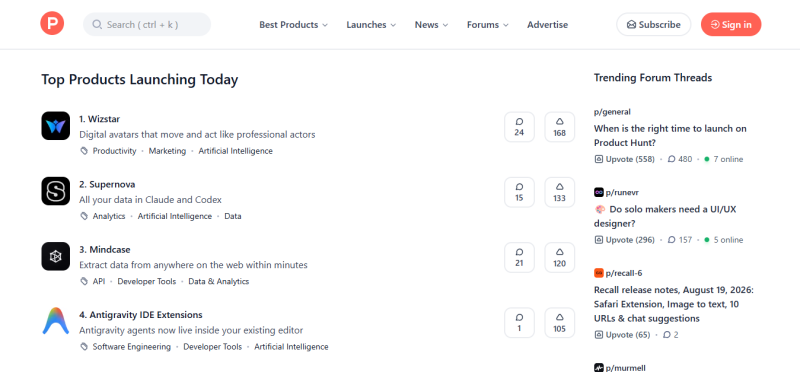Click the p/runevr forum avatar icon
This screenshot has width=800, height=372.
599,192
